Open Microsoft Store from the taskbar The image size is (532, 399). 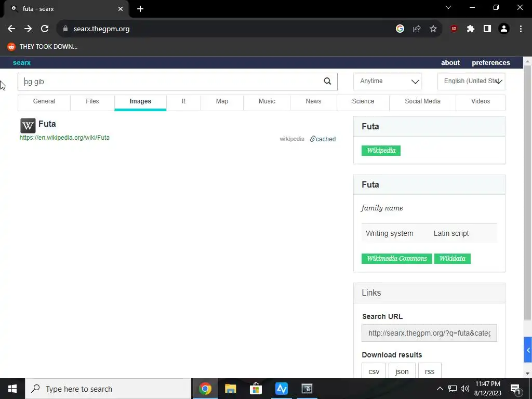click(x=256, y=389)
